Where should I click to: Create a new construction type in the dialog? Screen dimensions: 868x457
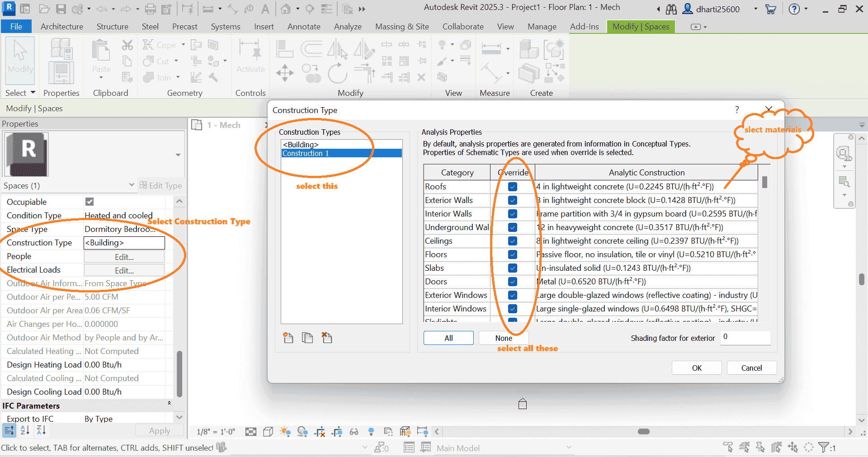288,338
